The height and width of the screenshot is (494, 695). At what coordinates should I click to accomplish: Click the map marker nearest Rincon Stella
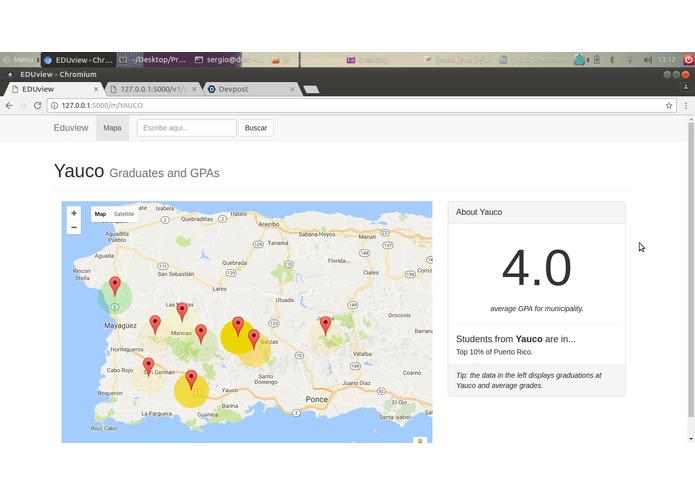pyautogui.click(x=115, y=286)
